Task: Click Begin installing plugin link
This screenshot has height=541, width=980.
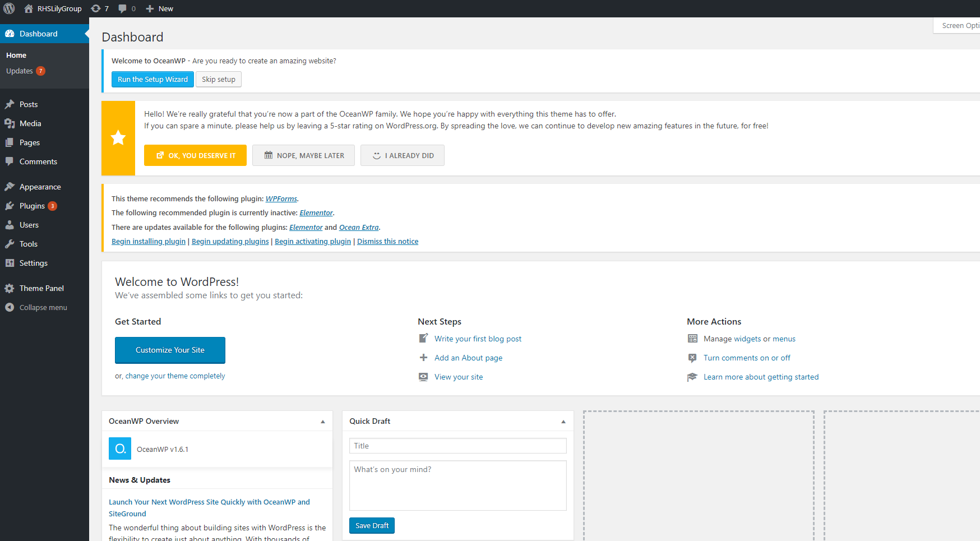Action: point(149,242)
